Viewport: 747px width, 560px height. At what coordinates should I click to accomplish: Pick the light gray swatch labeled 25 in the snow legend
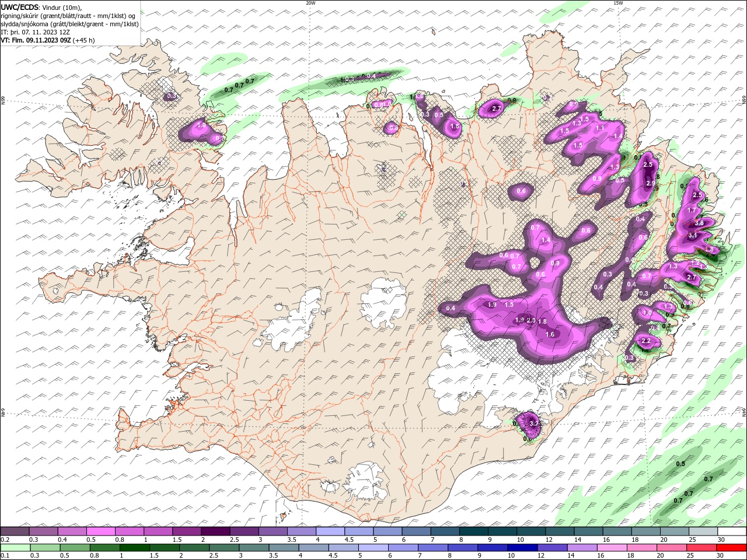[703, 531]
